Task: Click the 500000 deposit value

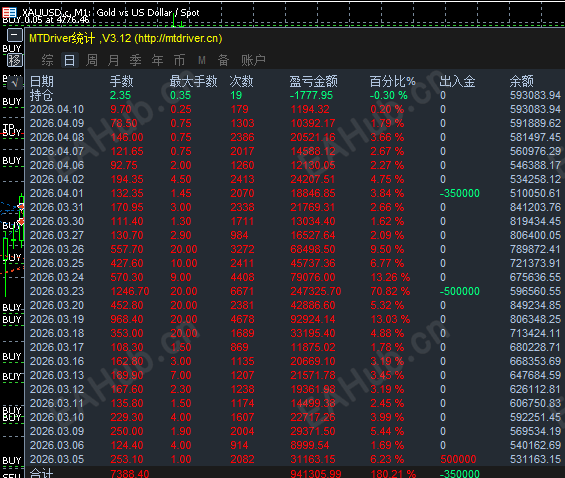Action: 458,460
